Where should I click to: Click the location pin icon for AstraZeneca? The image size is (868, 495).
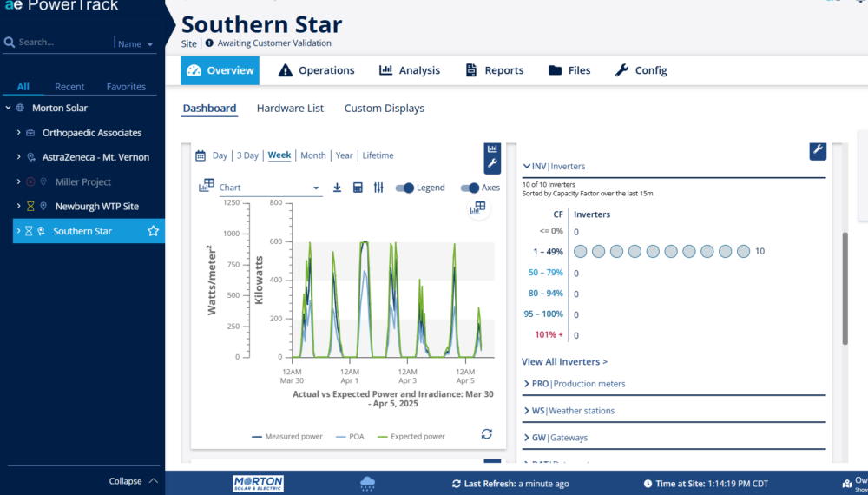(x=31, y=157)
